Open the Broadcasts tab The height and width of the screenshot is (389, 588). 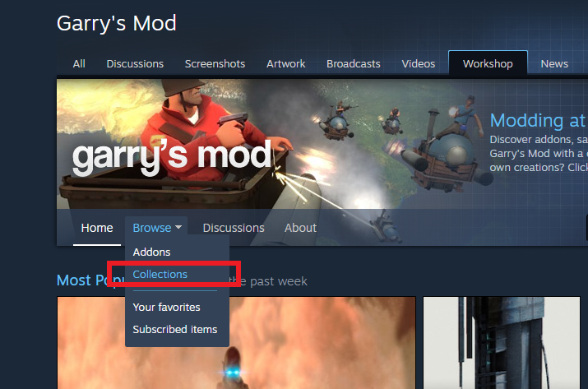[x=354, y=64]
